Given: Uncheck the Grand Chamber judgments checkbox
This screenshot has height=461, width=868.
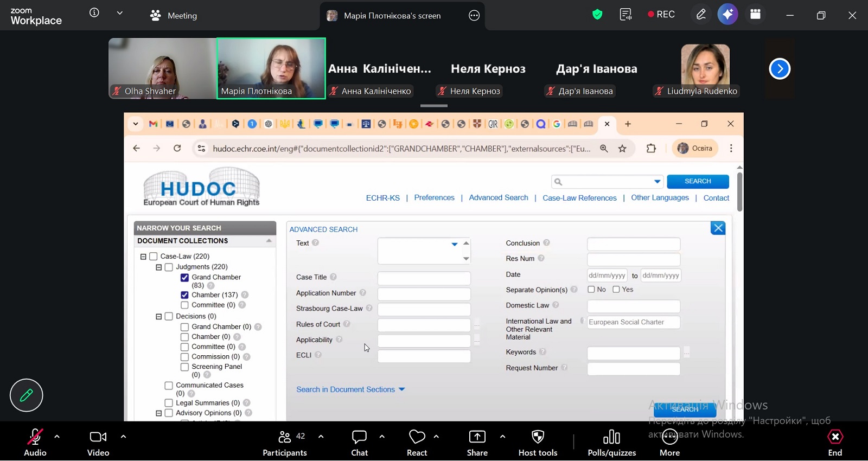Looking at the screenshot, I should (x=184, y=278).
